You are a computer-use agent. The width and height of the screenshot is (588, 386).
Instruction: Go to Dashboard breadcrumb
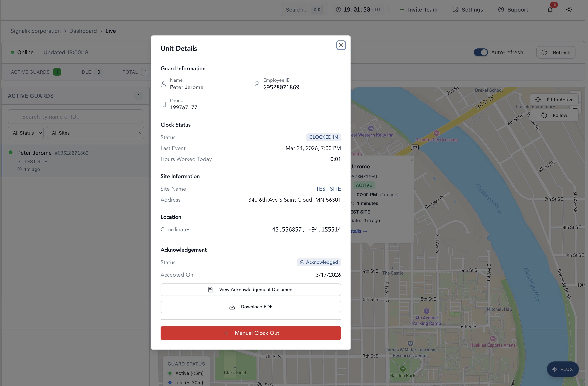(x=83, y=31)
